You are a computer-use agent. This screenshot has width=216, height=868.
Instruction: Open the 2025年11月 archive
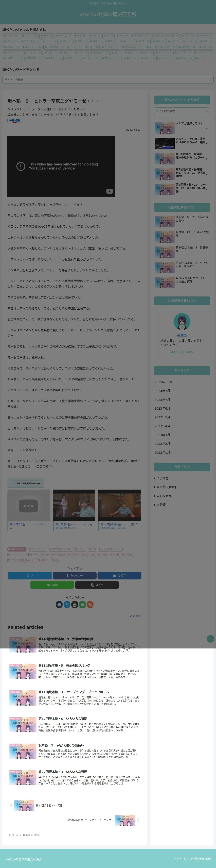click(x=163, y=382)
